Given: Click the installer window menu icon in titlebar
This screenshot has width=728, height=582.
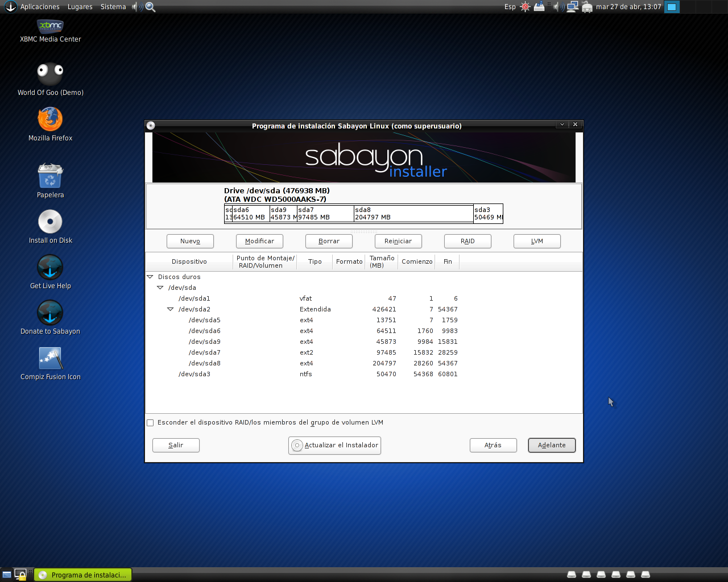Looking at the screenshot, I should (x=151, y=126).
